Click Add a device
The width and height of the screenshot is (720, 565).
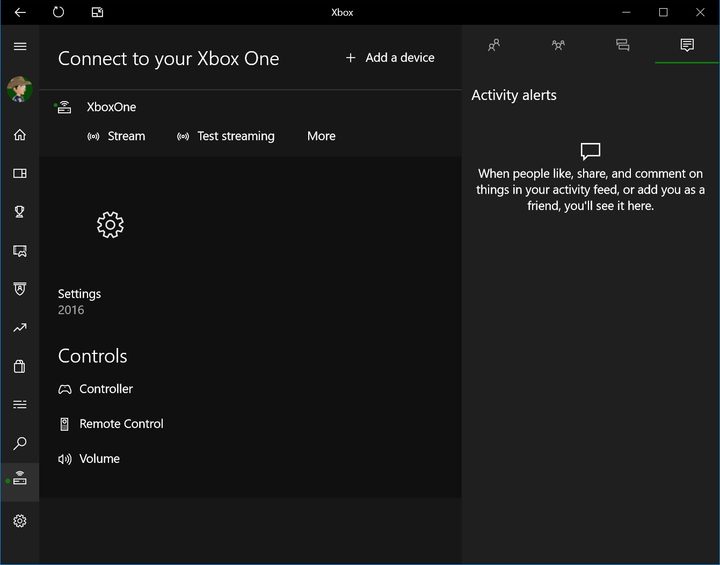(390, 58)
